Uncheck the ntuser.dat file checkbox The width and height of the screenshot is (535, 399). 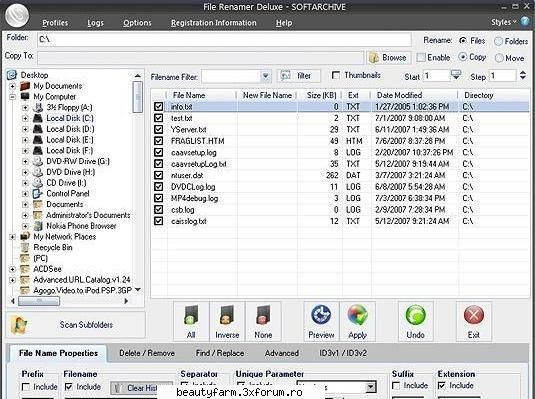coord(158,175)
